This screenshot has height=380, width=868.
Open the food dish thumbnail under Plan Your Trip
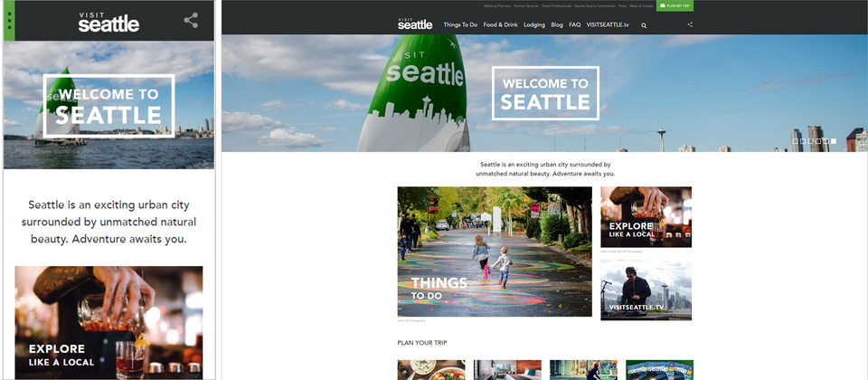click(x=431, y=370)
